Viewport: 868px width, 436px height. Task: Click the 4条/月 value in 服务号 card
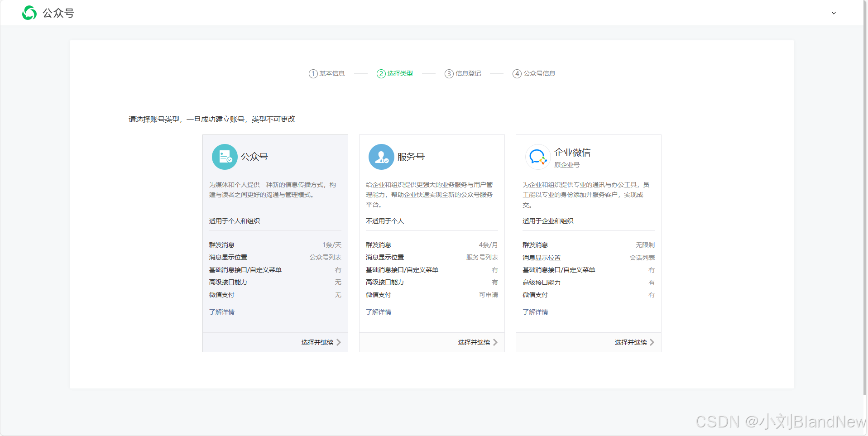pos(489,245)
